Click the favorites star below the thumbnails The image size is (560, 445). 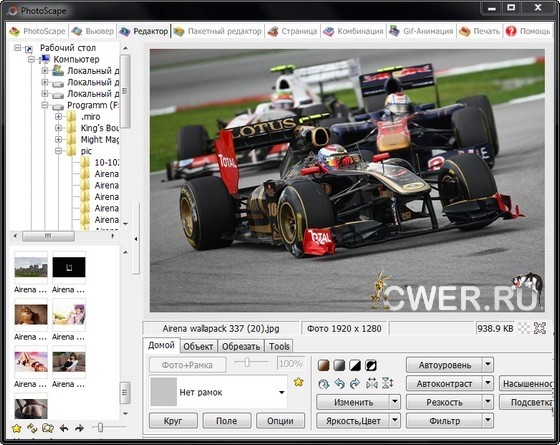pos(16,428)
